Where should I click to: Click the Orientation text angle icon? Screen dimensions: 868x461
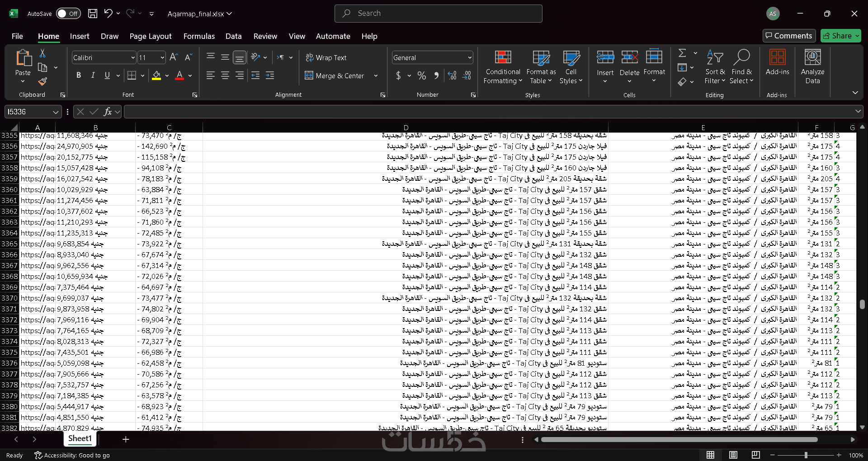(255, 57)
